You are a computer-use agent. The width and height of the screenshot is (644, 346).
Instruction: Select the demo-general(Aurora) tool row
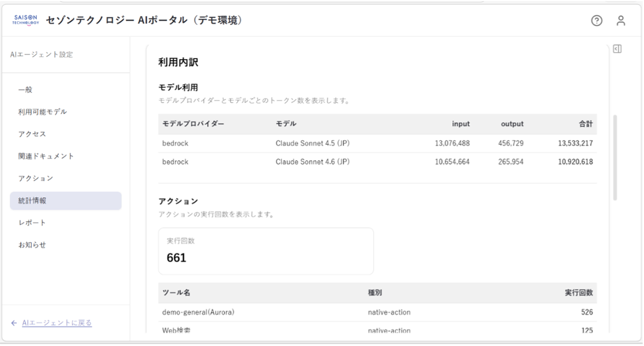(x=377, y=312)
